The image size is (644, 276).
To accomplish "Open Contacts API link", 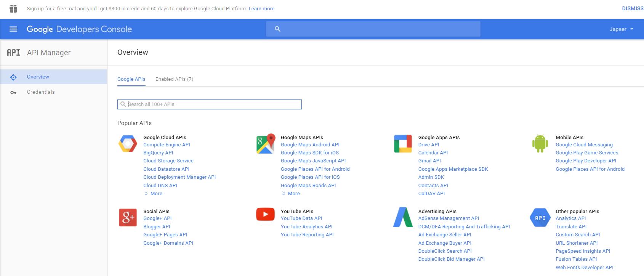I will 433,186.
